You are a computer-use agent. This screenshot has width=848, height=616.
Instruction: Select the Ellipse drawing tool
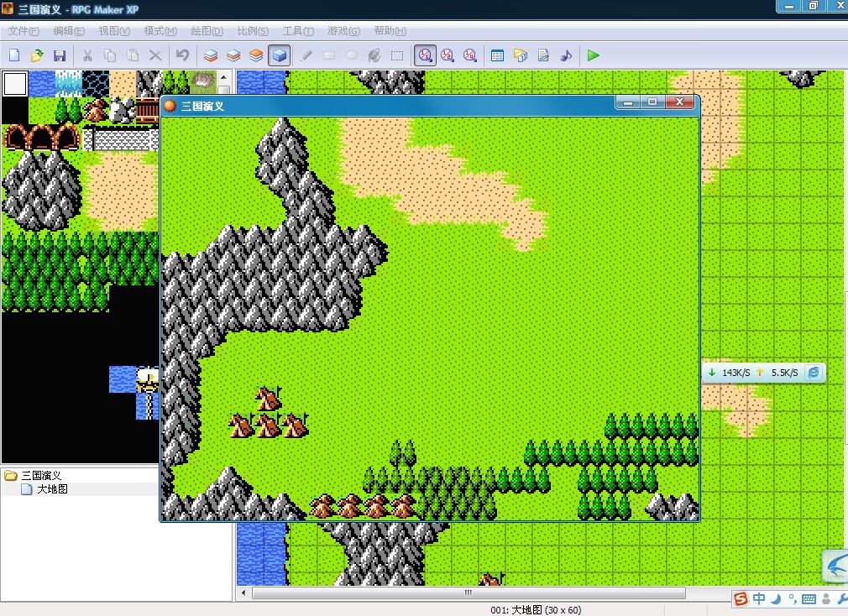coord(352,55)
